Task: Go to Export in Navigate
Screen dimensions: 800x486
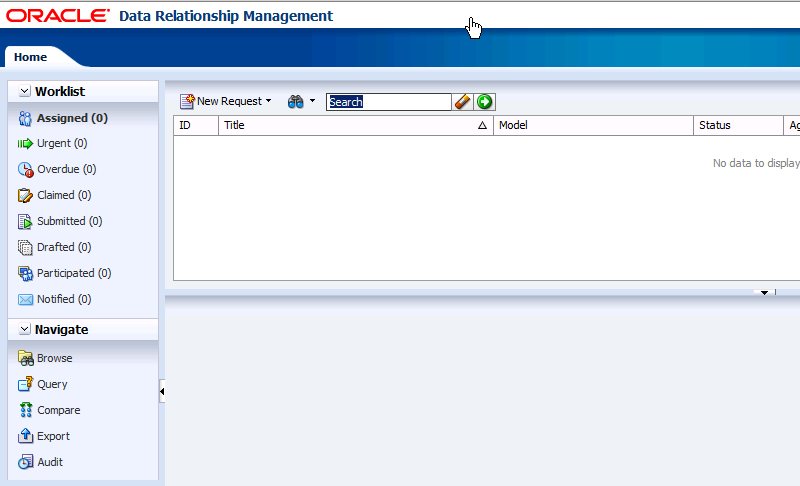Action: 53,437
